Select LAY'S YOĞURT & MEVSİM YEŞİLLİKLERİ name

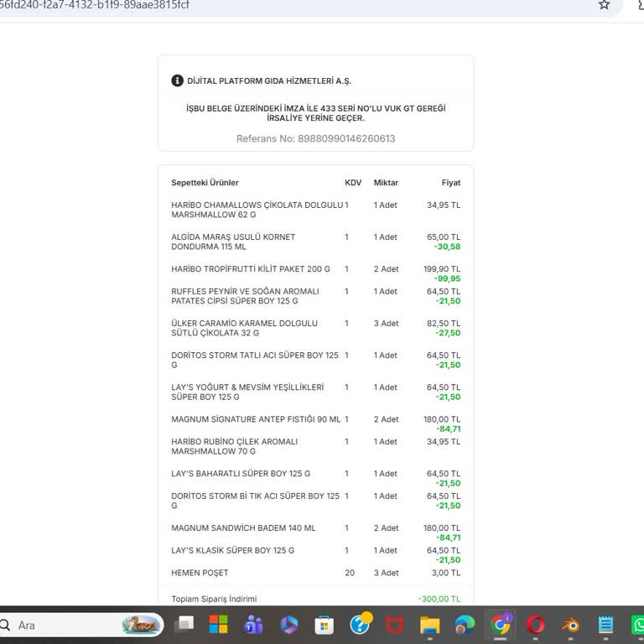[247, 392]
